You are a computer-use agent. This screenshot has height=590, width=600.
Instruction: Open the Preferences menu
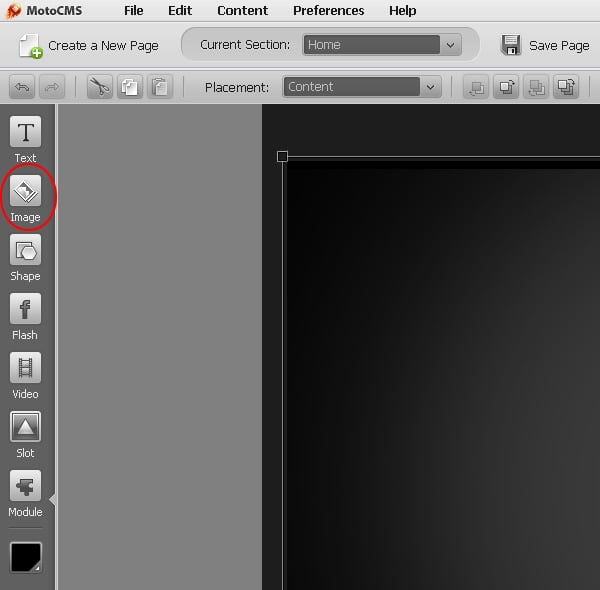pyautogui.click(x=328, y=11)
